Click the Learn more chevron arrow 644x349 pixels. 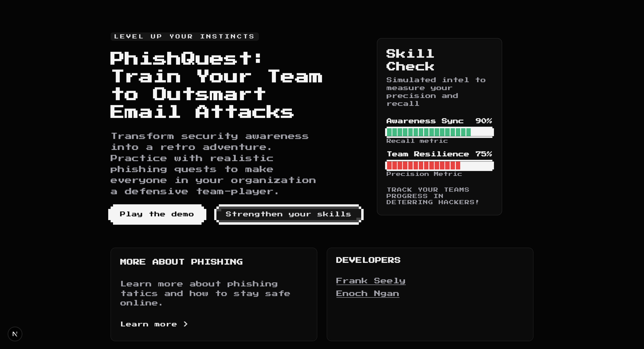[186, 324]
